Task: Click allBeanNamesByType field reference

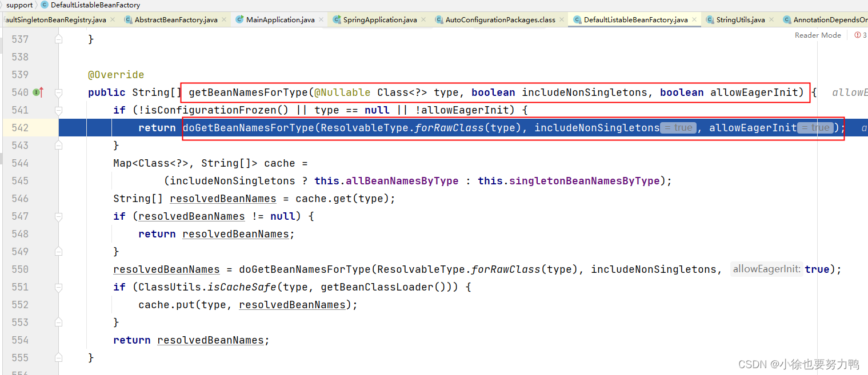Action: click(402, 181)
